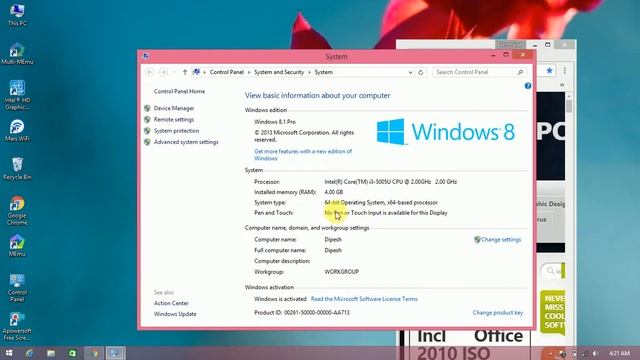This screenshot has width=640, height=360.
Task: Open Internet Explorer from taskbar
Action: (29, 353)
